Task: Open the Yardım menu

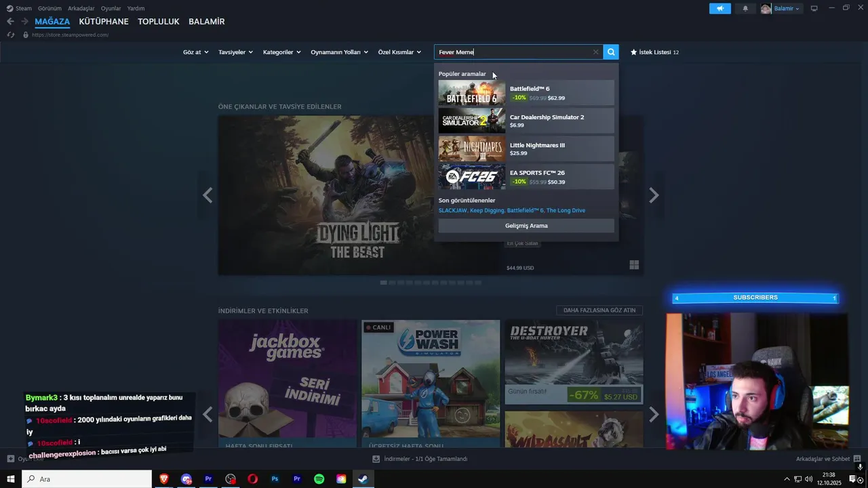Action: coord(136,9)
